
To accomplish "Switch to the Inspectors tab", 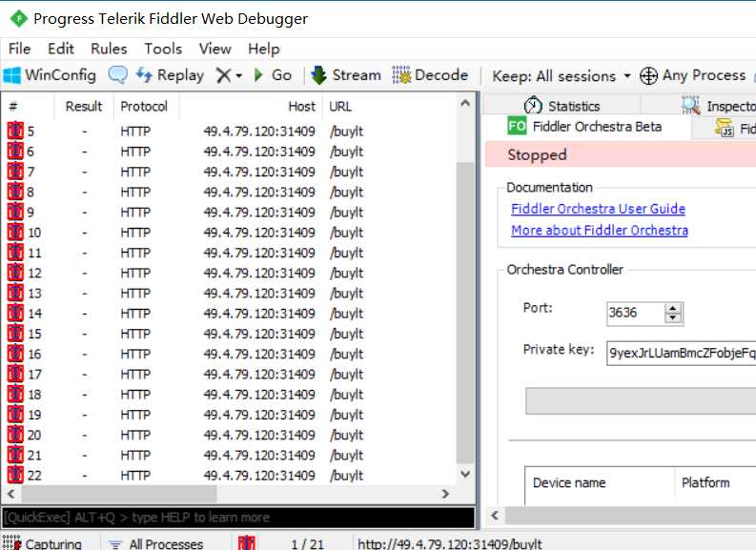I will click(719, 106).
